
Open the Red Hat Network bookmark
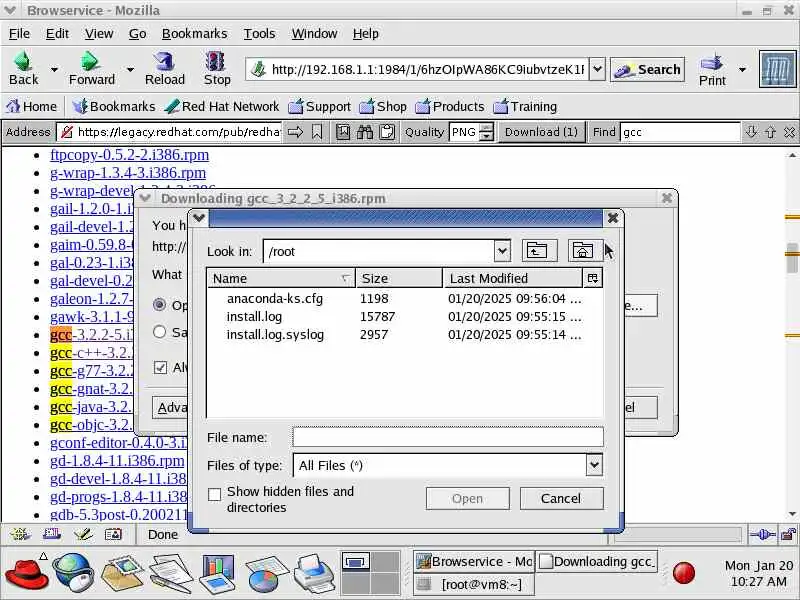coord(222,107)
